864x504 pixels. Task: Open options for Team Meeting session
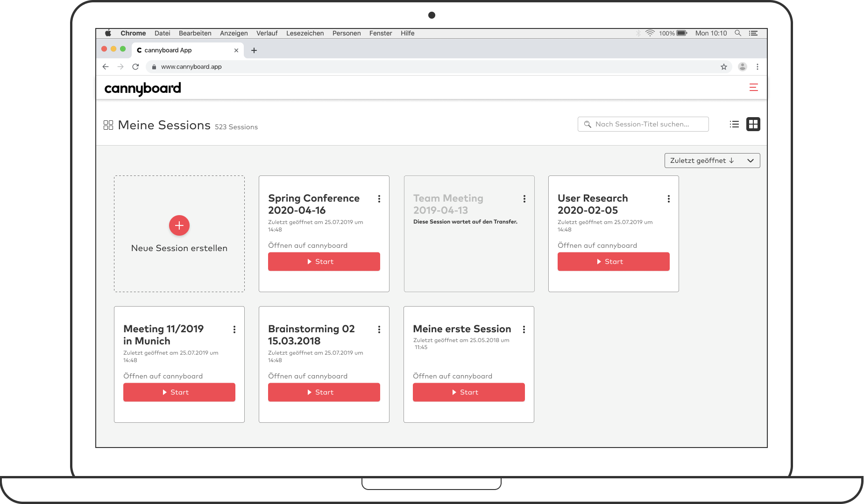click(524, 199)
